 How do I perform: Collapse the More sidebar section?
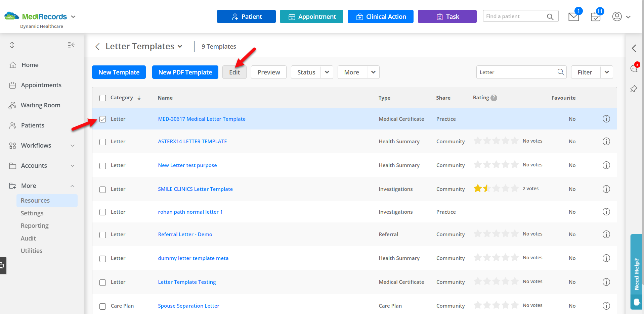coord(73,186)
